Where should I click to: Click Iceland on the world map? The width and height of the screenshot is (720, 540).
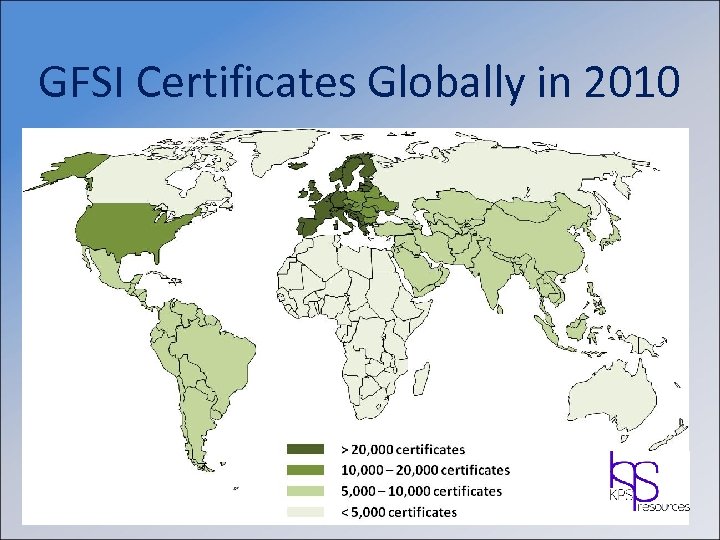(x=300, y=164)
